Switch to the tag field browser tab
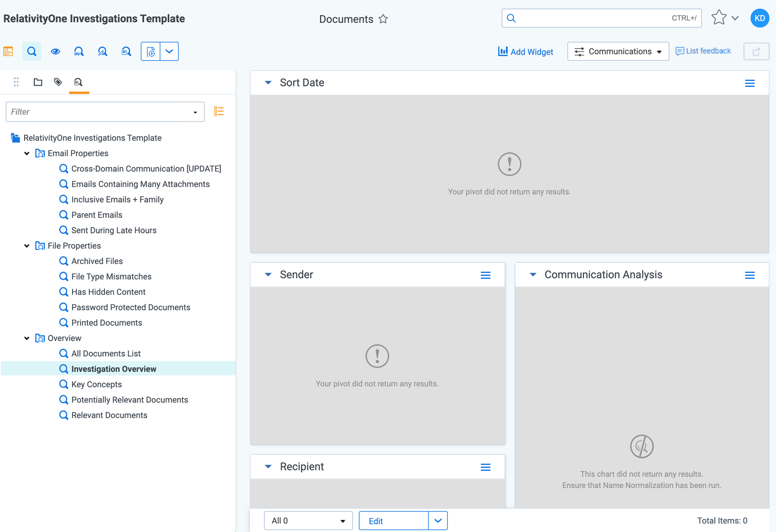 (58, 82)
